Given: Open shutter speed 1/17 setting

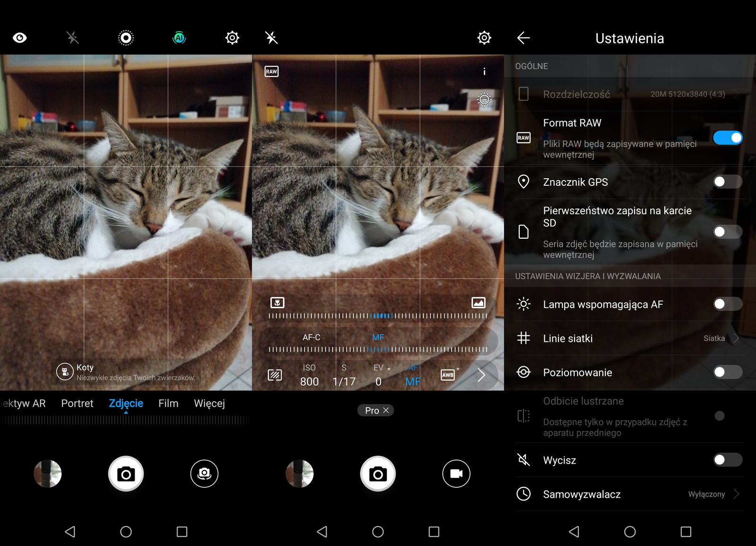Looking at the screenshot, I should 344,375.
